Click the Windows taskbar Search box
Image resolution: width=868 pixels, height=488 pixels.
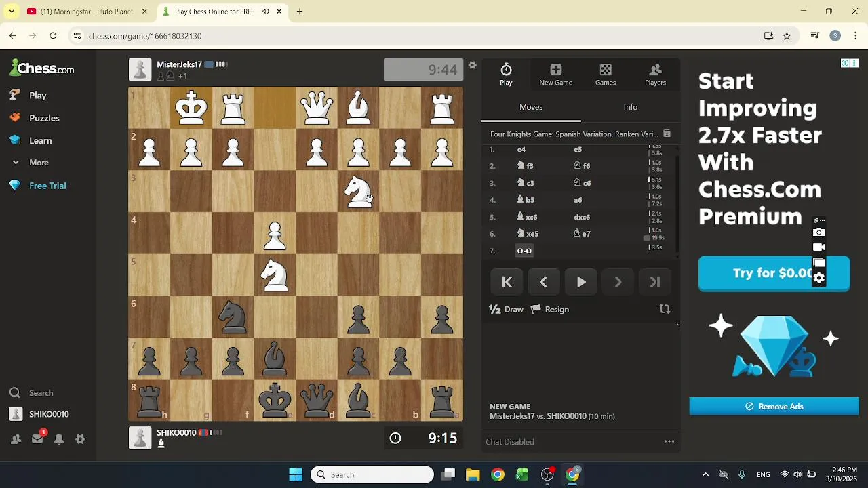(x=372, y=474)
